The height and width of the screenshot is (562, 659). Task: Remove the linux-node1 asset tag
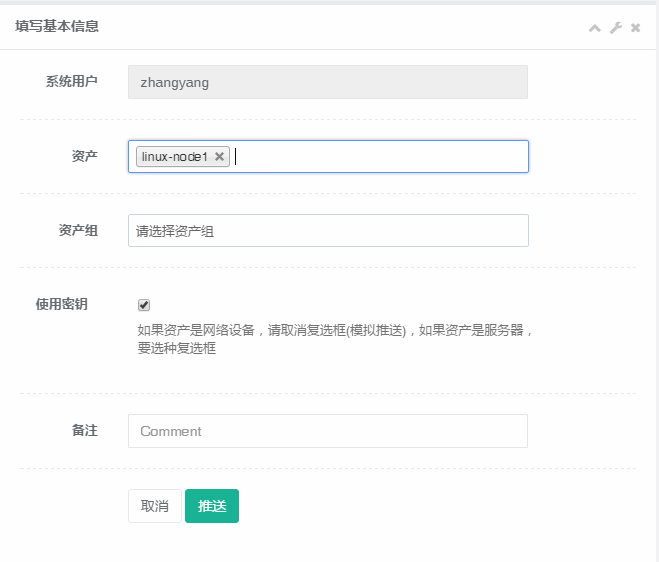[x=219, y=157]
